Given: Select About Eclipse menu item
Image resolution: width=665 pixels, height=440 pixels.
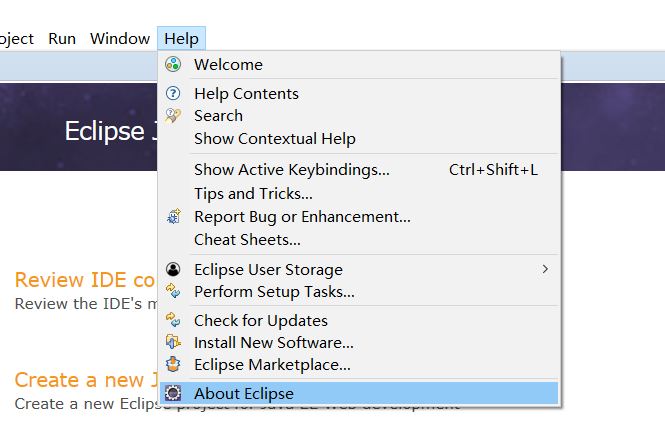Looking at the screenshot, I should pyautogui.click(x=359, y=393).
